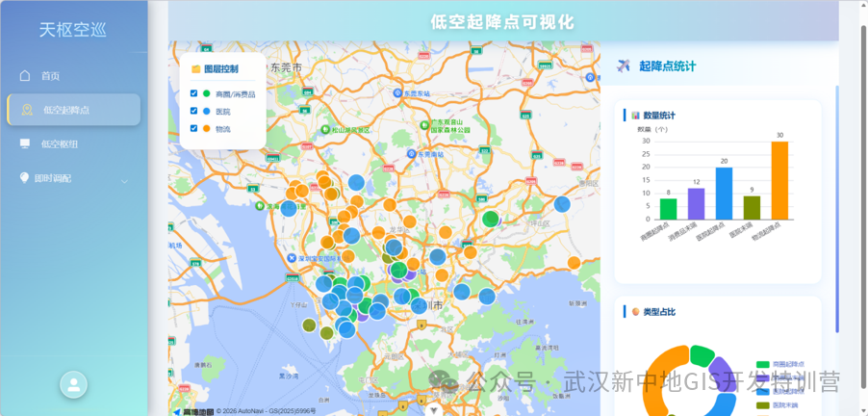Select the 低空起降点 menu item

[x=74, y=110]
